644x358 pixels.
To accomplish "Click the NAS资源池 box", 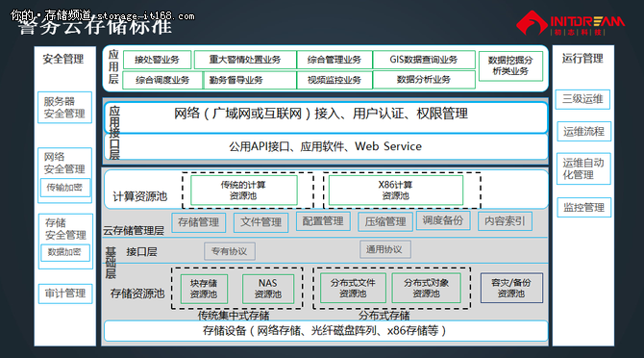I will tap(268, 289).
